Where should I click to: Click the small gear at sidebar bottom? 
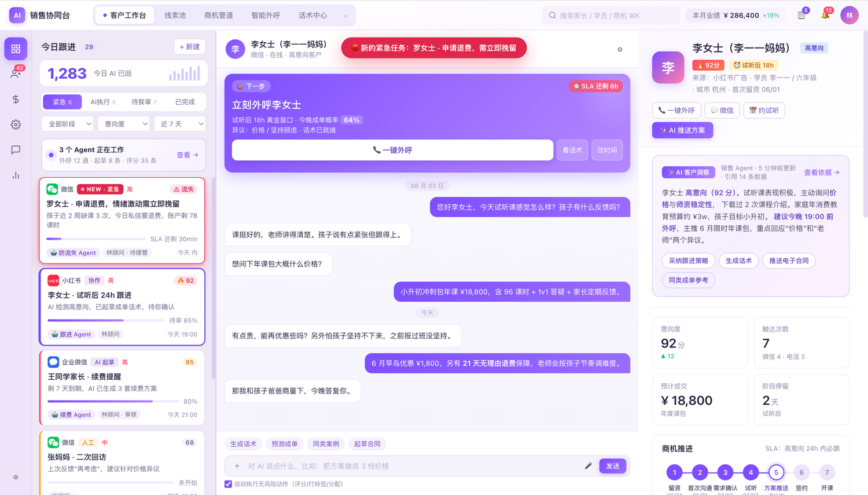click(x=16, y=477)
